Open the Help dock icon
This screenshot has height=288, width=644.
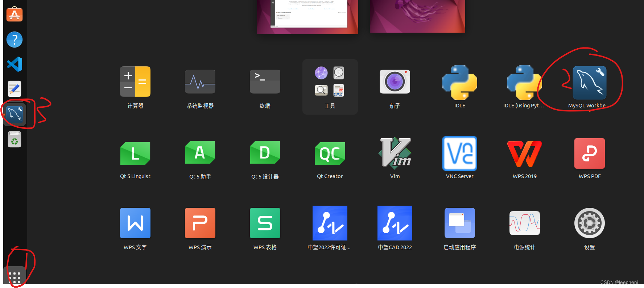pos(15,40)
